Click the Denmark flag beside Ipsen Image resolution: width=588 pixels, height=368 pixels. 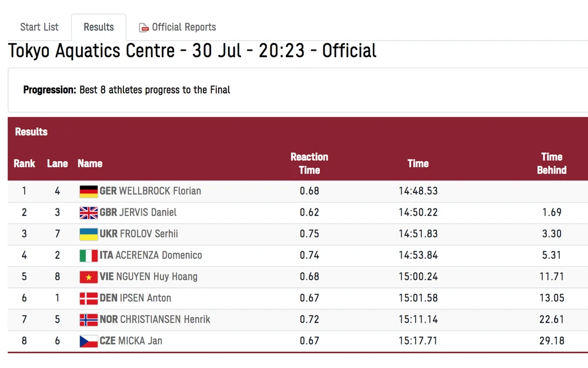click(89, 299)
